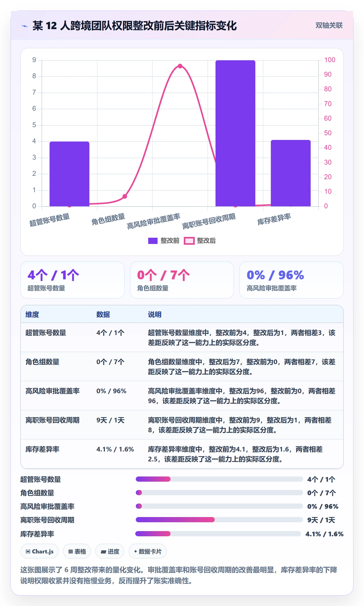
Task: Select the 超管账号数量 table row name
Action: [x=46, y=333]
